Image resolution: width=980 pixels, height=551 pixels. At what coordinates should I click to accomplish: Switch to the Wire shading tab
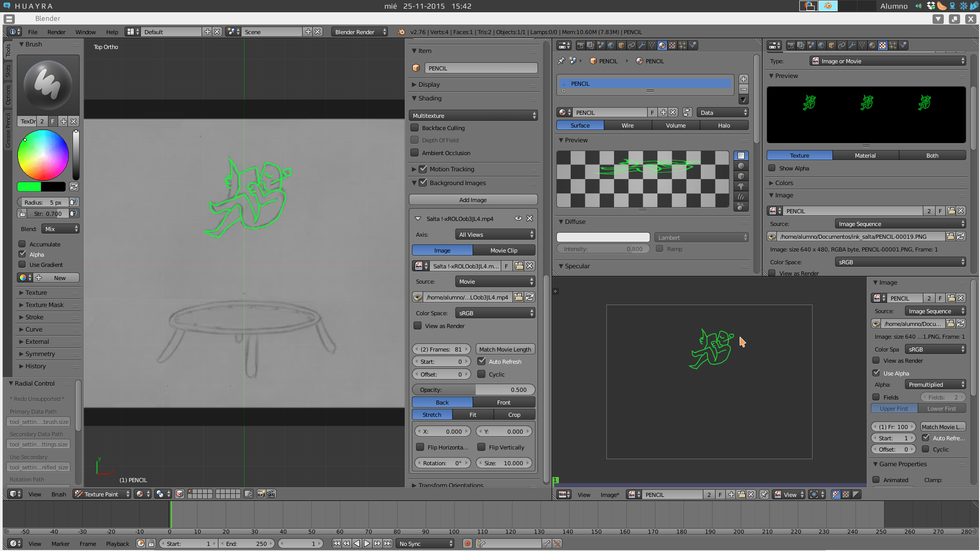coord(627,125)
